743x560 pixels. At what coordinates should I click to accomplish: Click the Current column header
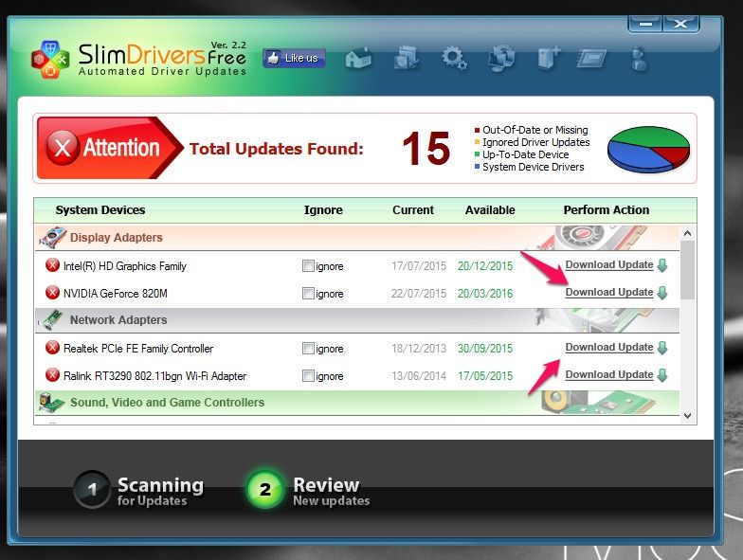click(413, 210)
